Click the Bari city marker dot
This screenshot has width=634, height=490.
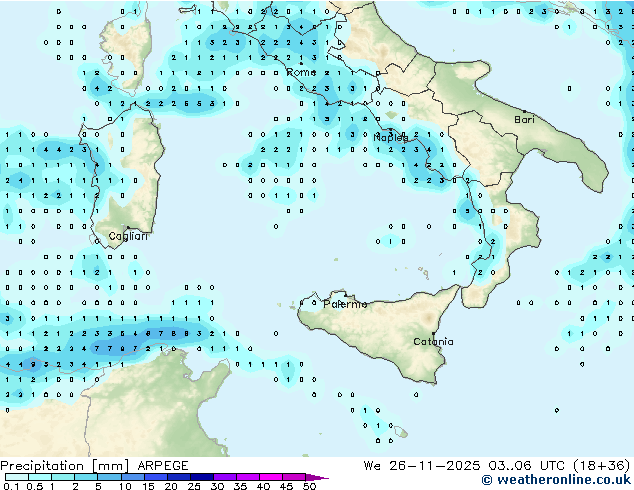[x=524, y=111]
